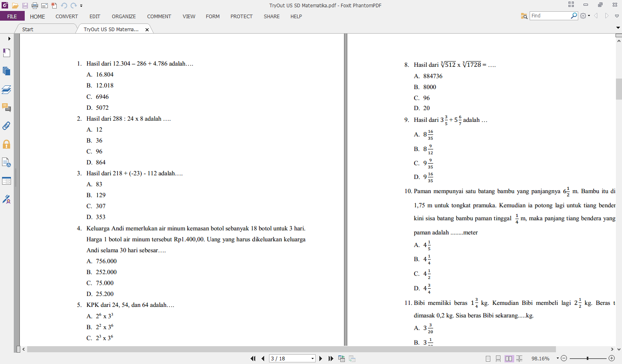Open the Comments navigation panel

(6, 108)
